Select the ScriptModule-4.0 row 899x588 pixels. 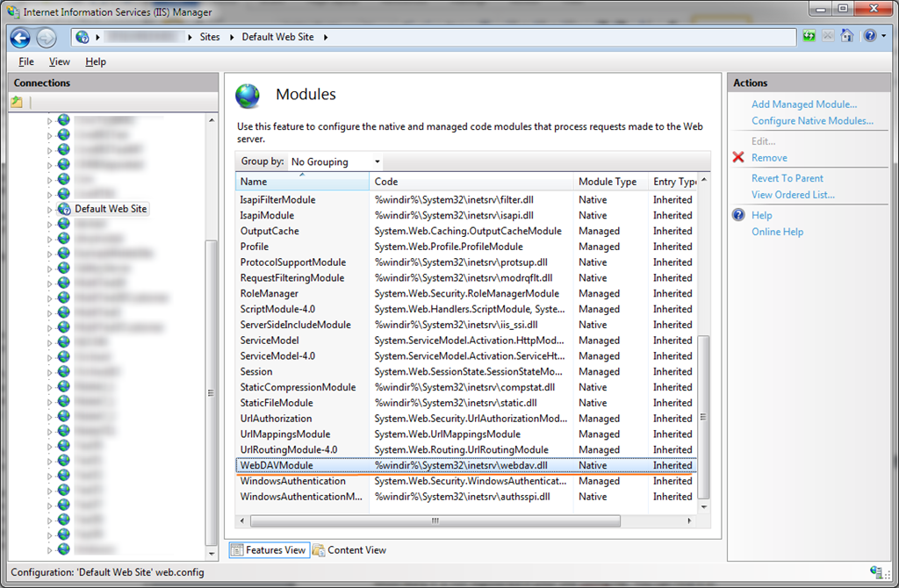(x=467, y=309)
